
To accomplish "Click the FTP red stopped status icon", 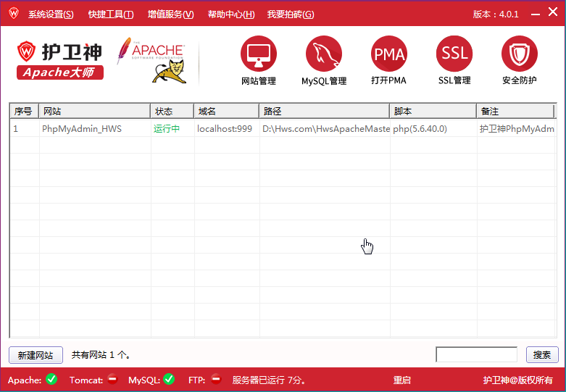I will coord(216,379).
